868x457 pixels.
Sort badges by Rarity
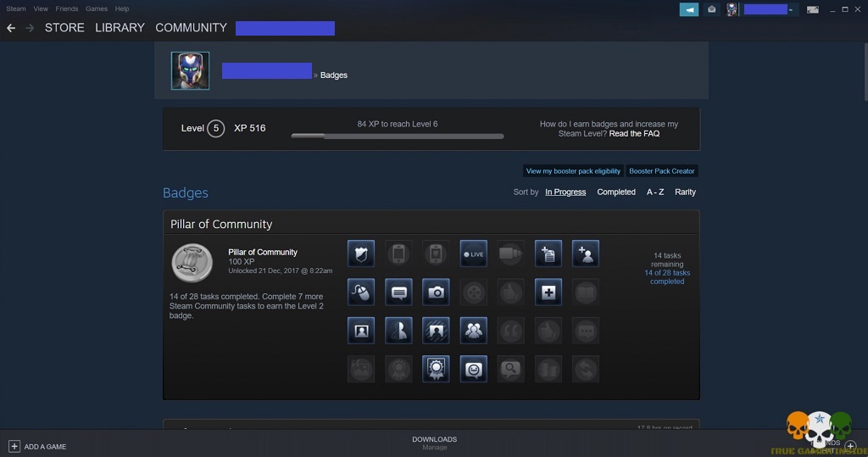pos(685,192)
